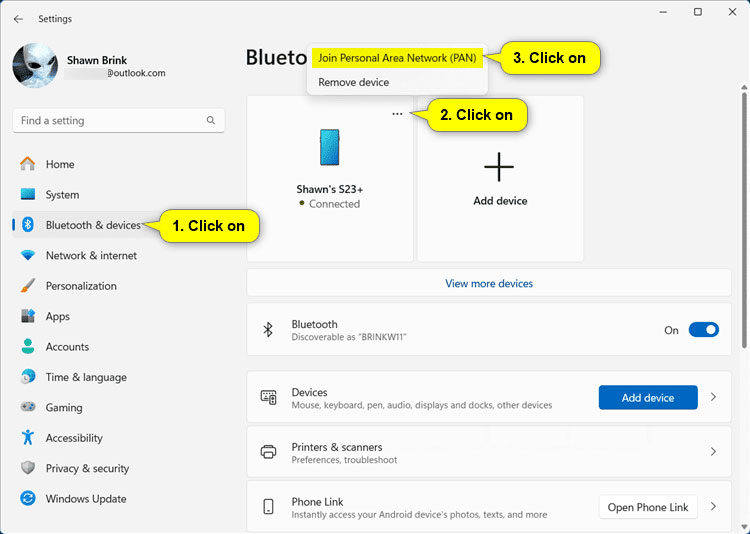Select the Privacy & security shield icon

coord(28,468)
